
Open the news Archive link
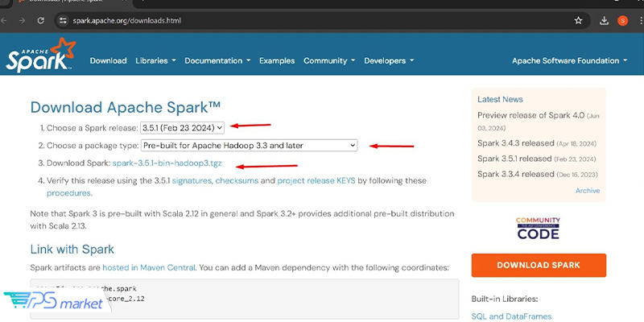click(588, 191)
